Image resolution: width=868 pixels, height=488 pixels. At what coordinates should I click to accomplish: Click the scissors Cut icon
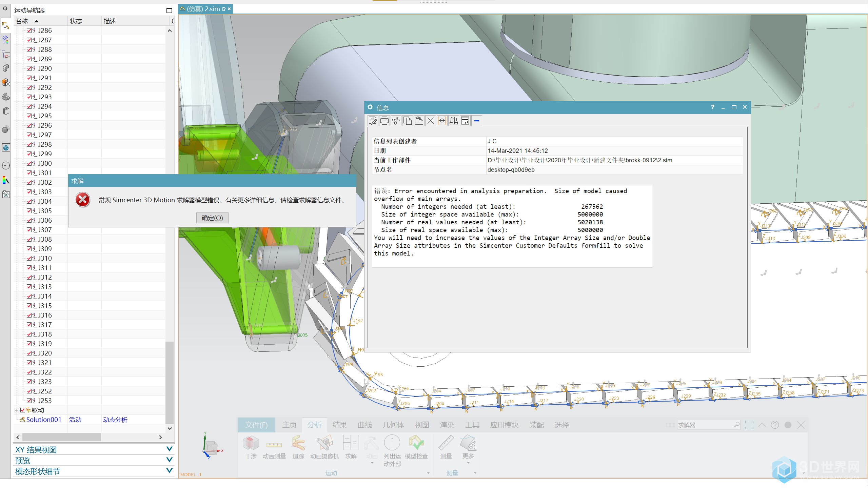396,121
